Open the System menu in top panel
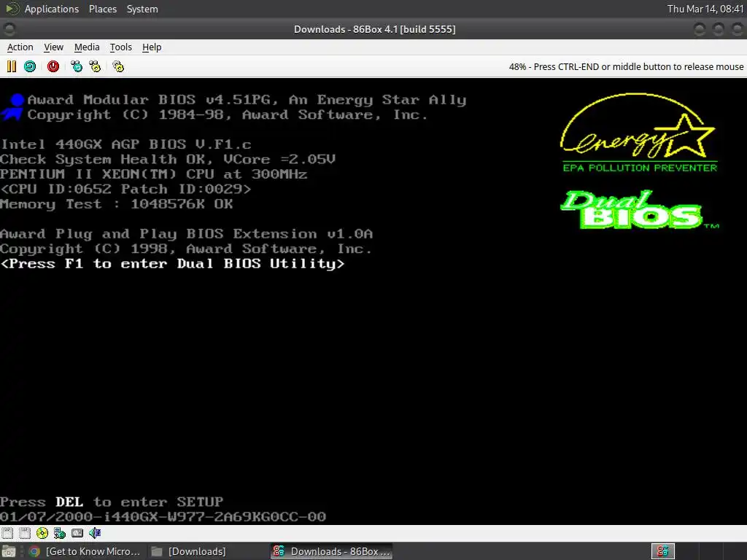Viewport: 747px width, 560px height. point(142,9)
